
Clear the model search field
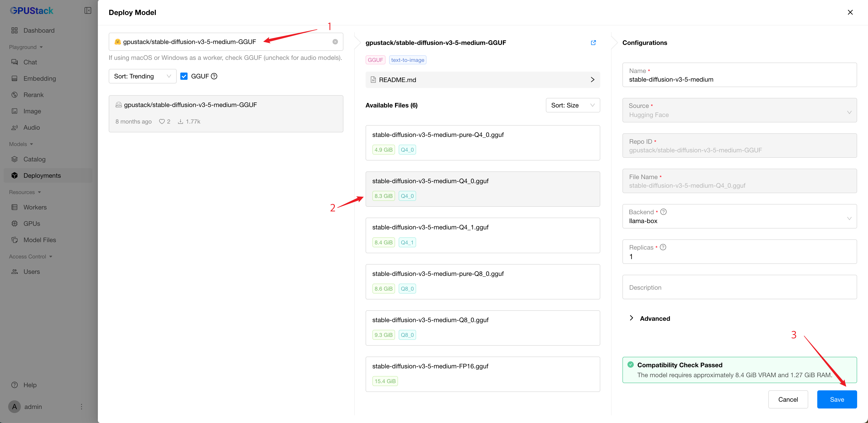335,41
